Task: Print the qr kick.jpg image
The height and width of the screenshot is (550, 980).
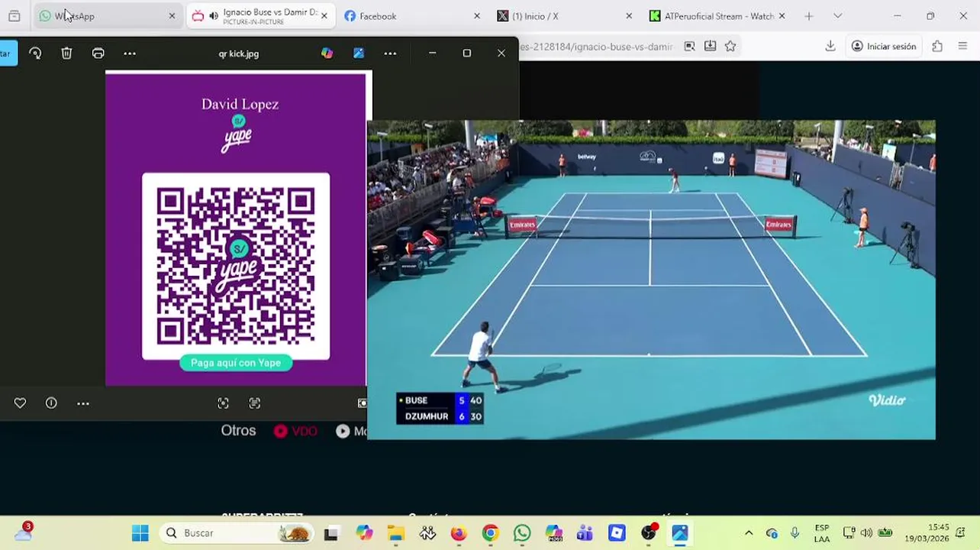Action: coord(98,53)
